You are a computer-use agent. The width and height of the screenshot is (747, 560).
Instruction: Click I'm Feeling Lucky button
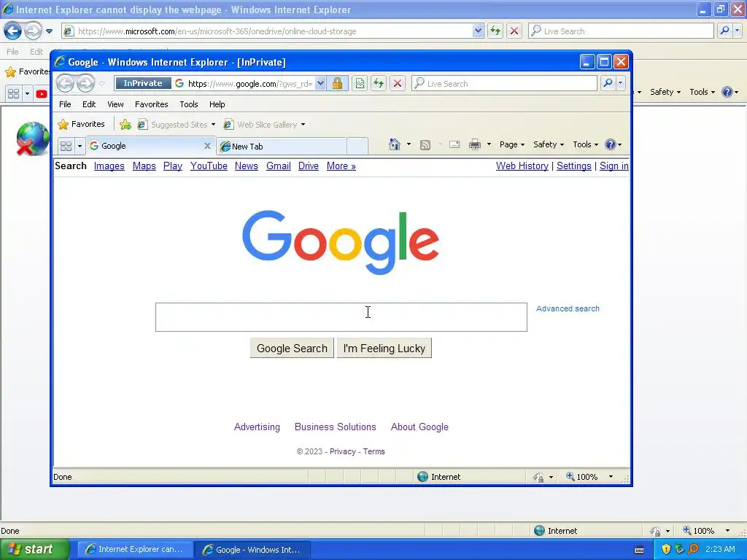pos(384,348)
